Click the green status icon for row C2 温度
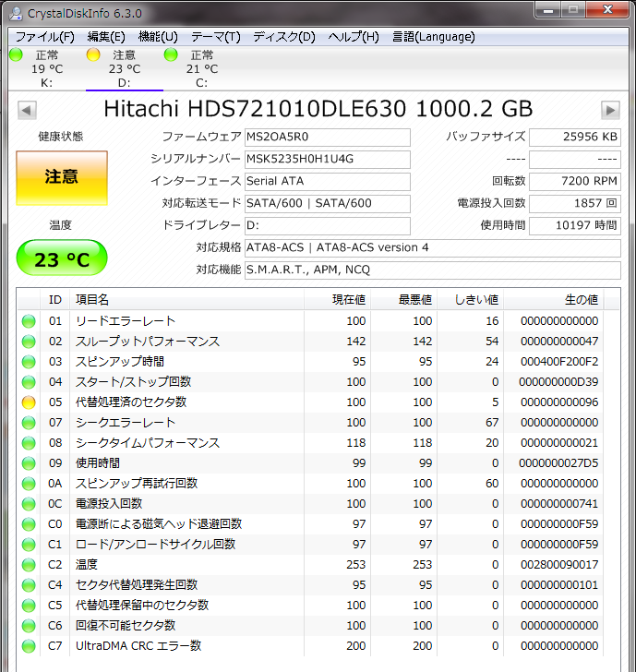The image size is (636, 672). pos(29,565)
